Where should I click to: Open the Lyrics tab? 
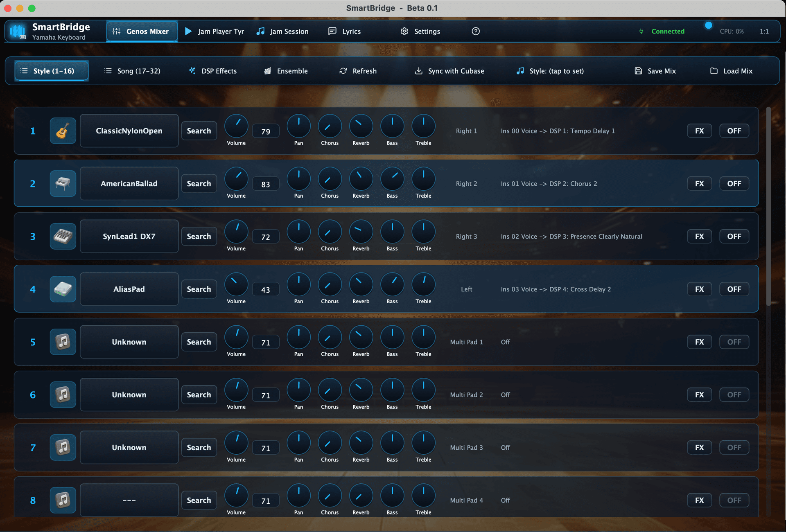click(345, 32)
